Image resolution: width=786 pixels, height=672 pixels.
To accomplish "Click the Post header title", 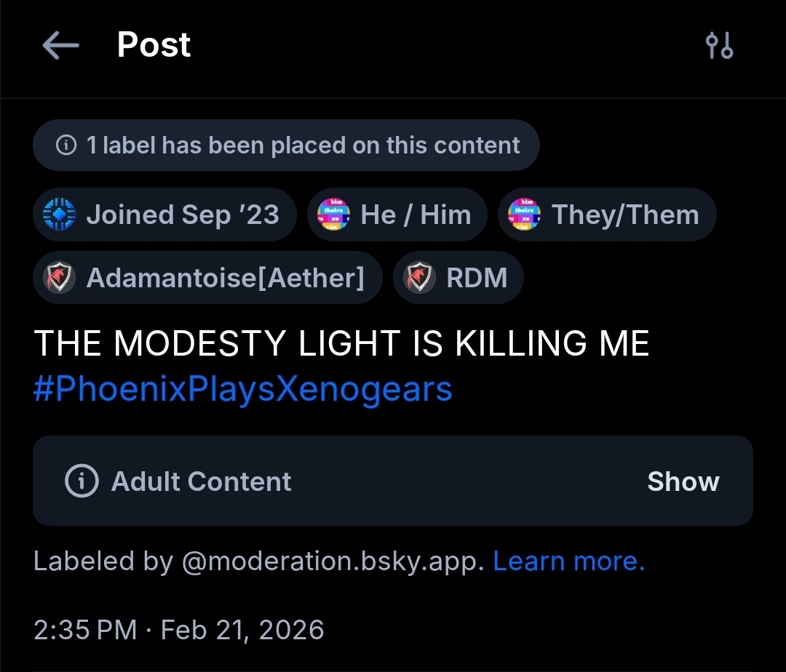I will click(154, 45).
